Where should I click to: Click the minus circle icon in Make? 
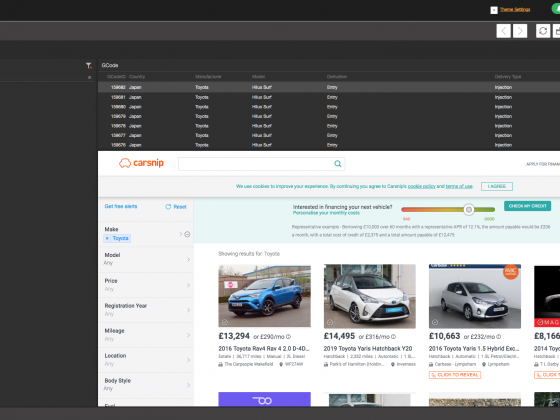click(187, 234)
